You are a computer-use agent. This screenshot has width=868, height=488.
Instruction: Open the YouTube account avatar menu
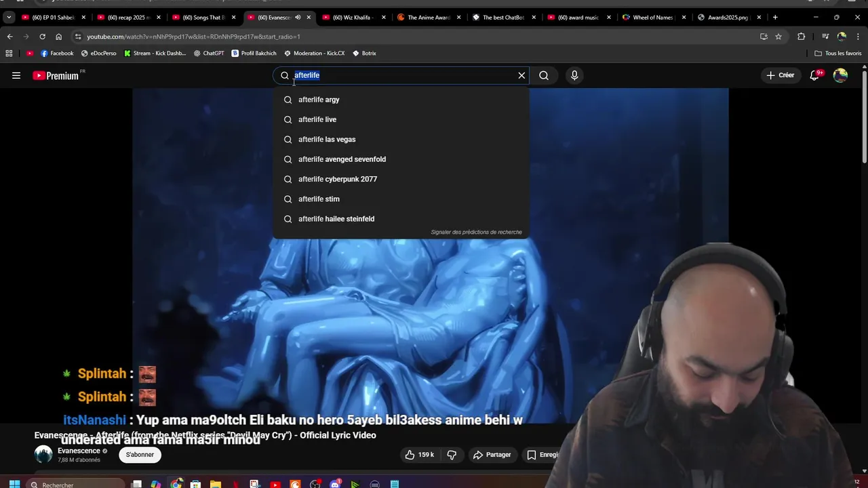point(840,75)
